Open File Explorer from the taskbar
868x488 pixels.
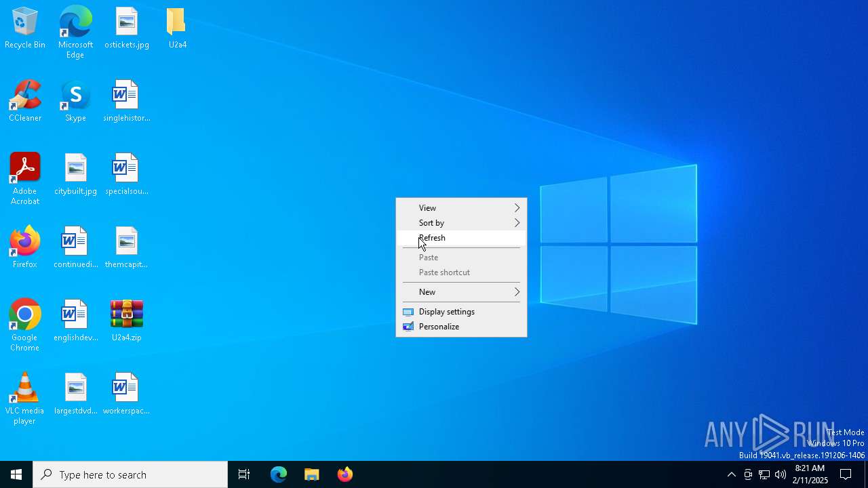pos(312,474)
